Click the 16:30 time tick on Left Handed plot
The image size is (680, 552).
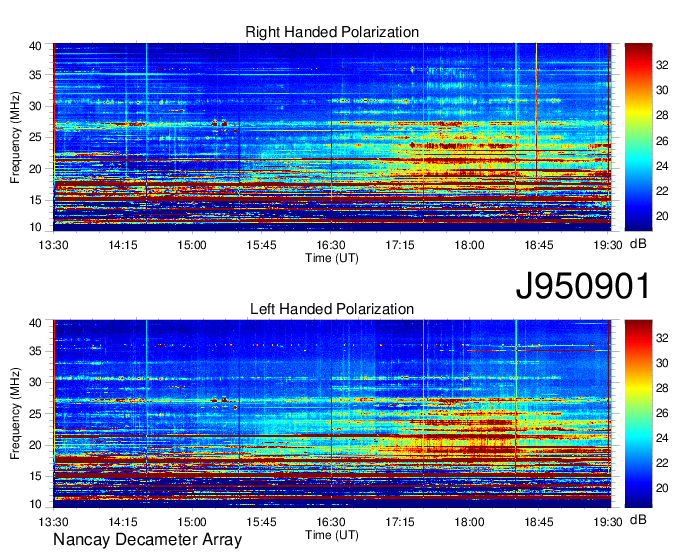tap(331, 522)
